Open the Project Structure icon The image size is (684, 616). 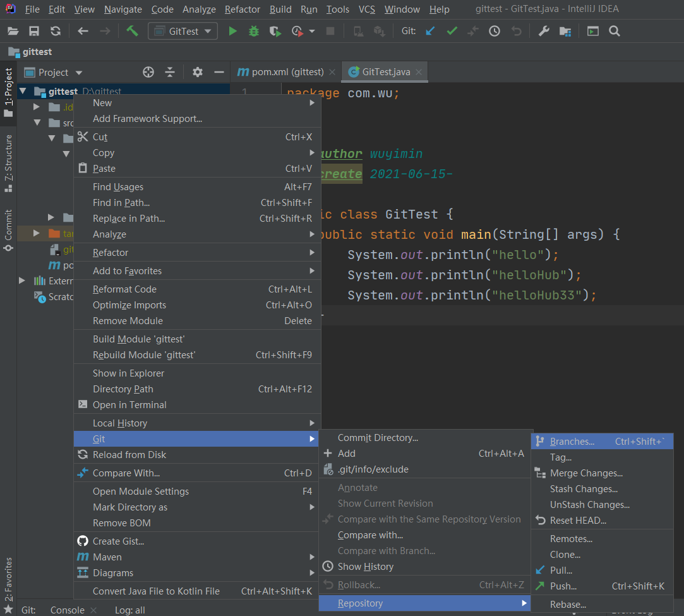[565, 31]
